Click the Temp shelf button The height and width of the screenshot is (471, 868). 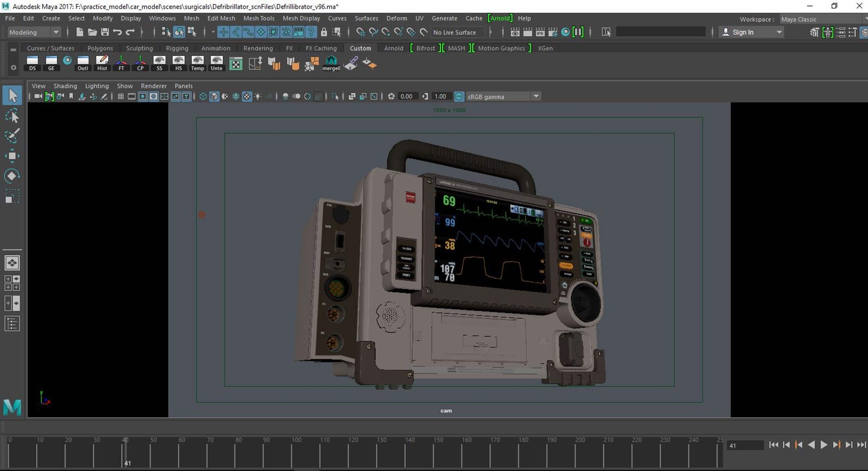coord(198,63)
